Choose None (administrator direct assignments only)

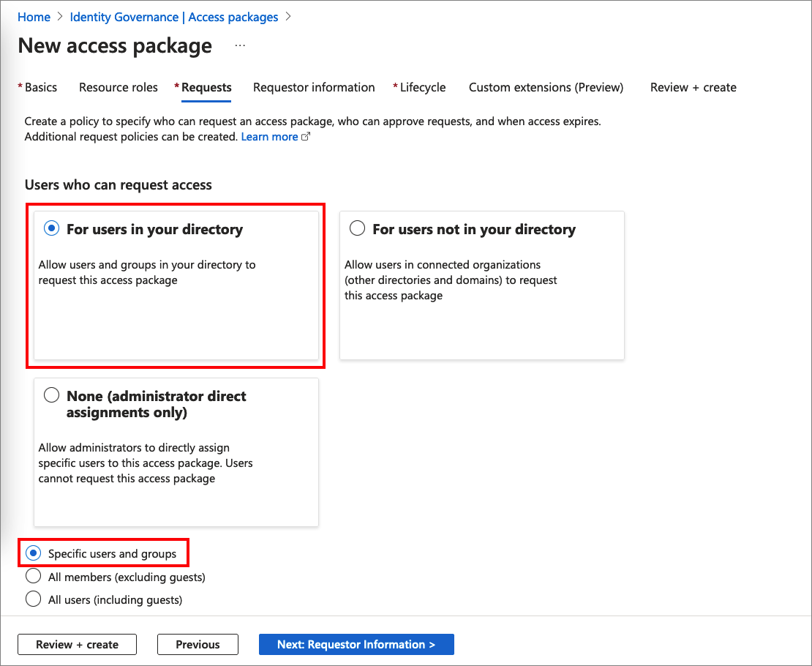[x=51, y=396]
